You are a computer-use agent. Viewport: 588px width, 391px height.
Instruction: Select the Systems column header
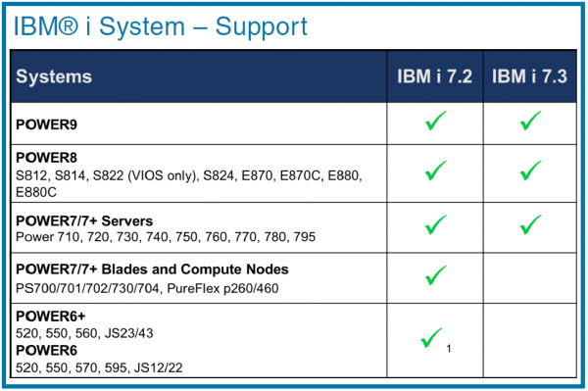(54, 76)
